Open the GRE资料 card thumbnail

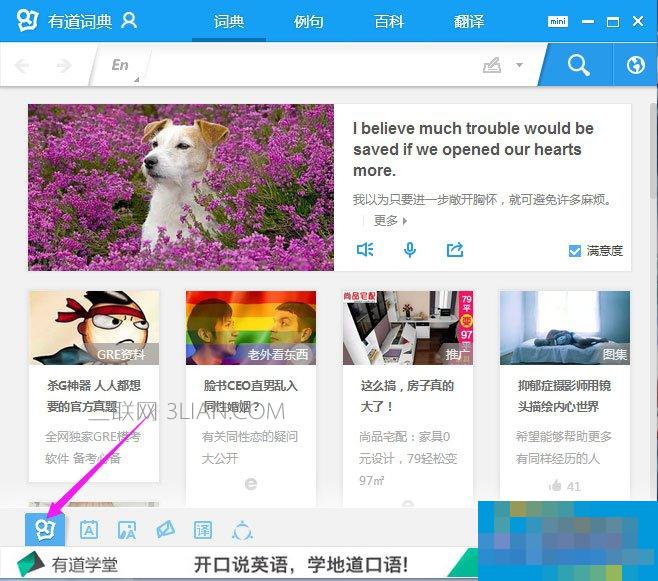click(x=94, y=328)
